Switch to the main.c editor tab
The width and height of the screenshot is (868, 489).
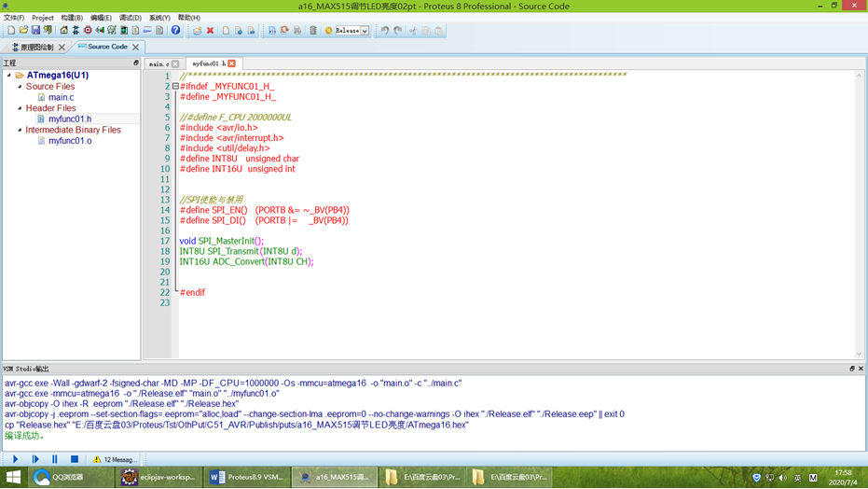[158, 63]
